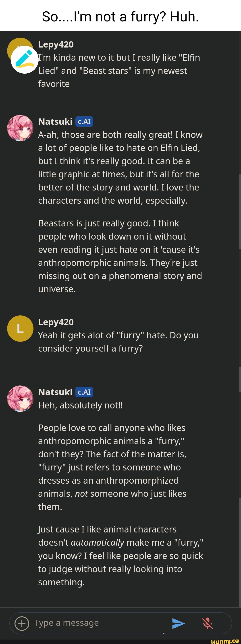Toggle the muted red microphone

coord(208,623)
